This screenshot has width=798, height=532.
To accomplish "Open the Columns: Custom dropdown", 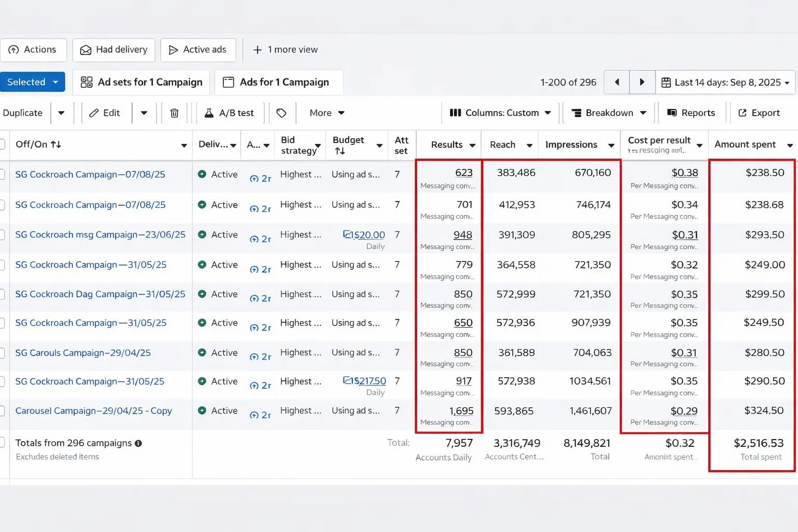I will point(500,113).
